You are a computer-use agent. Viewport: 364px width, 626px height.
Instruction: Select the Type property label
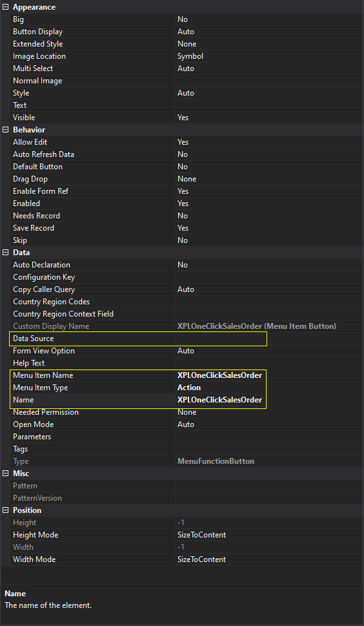point(21,461)
